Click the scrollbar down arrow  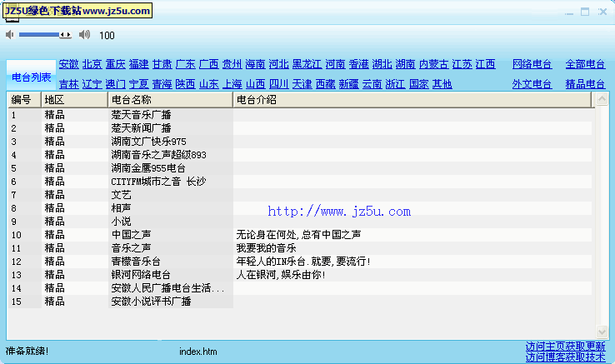602,332
